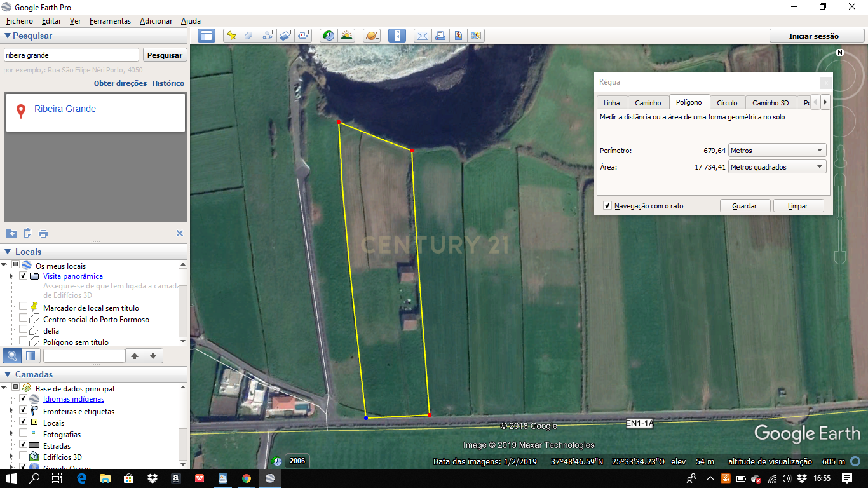Open Dropbox from the taskbar
Image resolution: width=868 pixels, height=488 pixels.
pos(152,478)
